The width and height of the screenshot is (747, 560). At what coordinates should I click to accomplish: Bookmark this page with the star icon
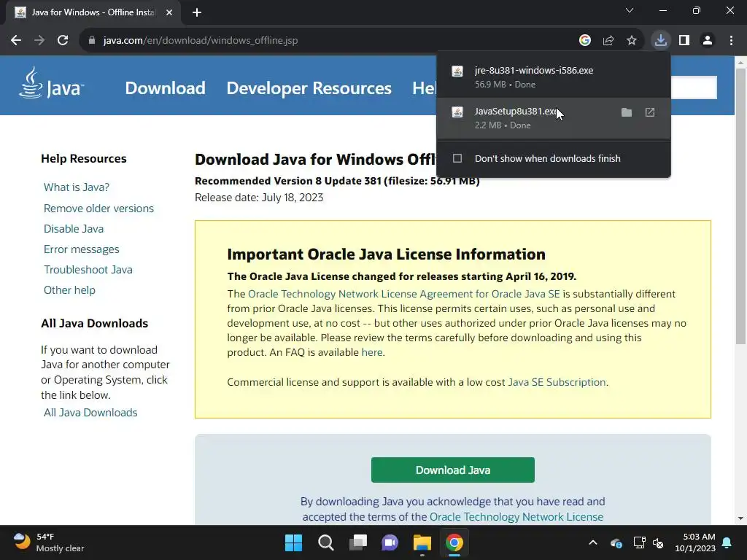pyautogui.click(x=632, y=41)
